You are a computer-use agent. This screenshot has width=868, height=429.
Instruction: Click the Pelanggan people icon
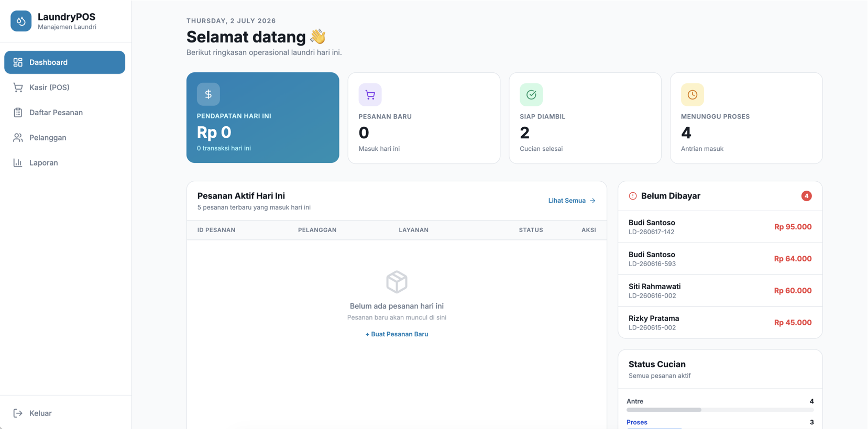(x=18, y=138)
